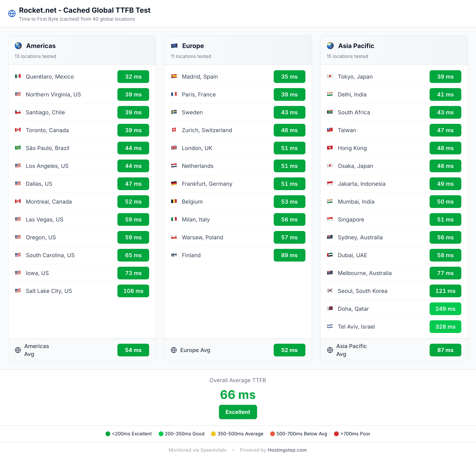476x458 pixels.
Task: Click the 32 ms badge for Querétaro
Action: click(133, 77)
